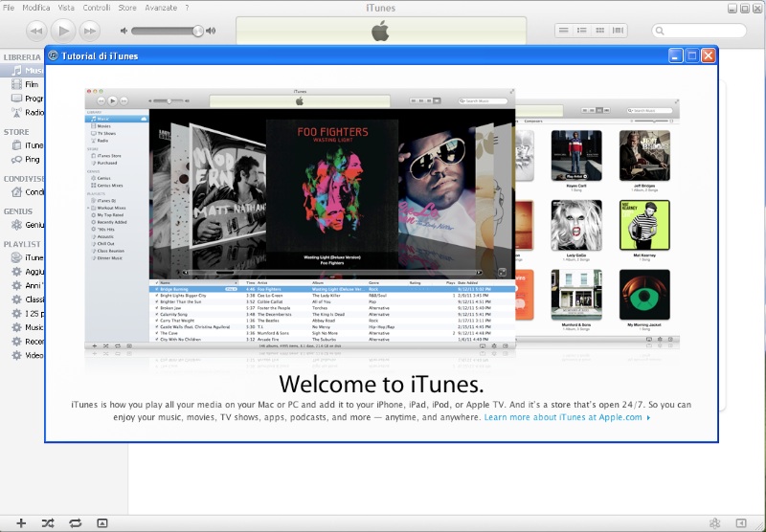Show the artwork viewer panel
Screen dimensions: 766x532
point(102,522)
